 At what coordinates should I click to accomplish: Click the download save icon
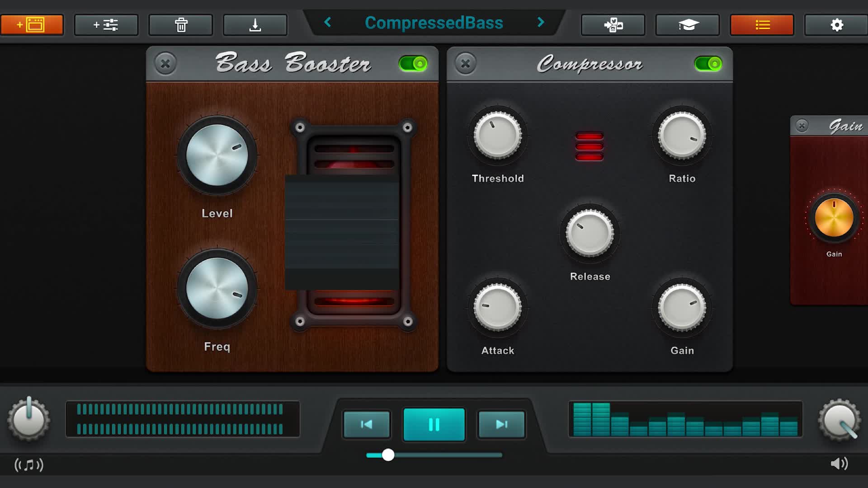[255, 24]
